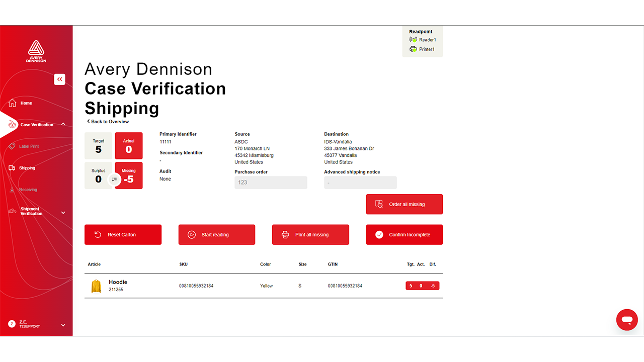The image size is (644, 362).
Task: Click the Target 5 tile
Action: [98, 146]
